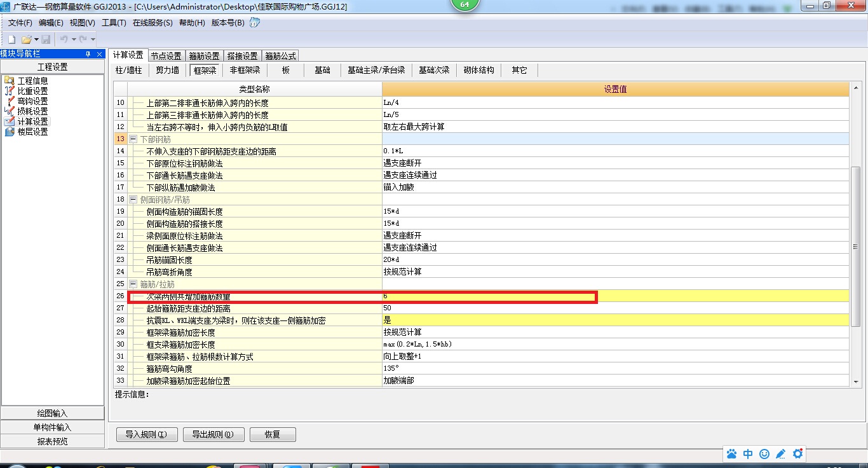Open the 视图(V) menu
Screen dimensions: 868x468
(x=82, y=22)
